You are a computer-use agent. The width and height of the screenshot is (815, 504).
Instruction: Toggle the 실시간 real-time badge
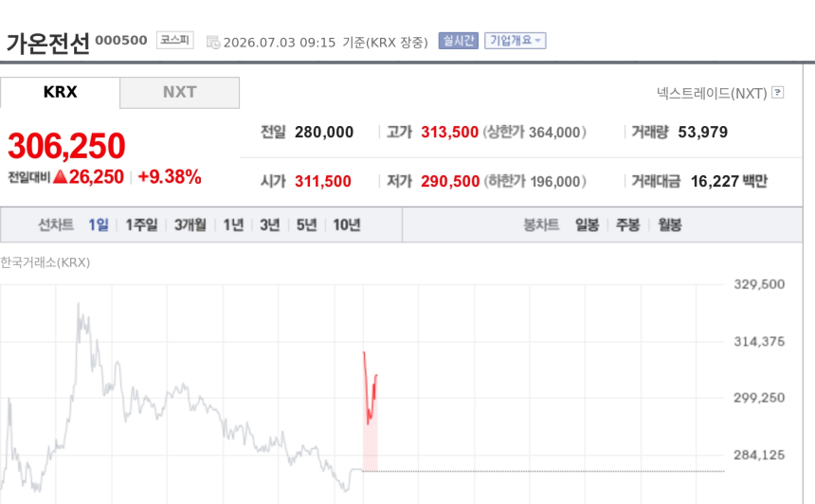pos(458,41)
